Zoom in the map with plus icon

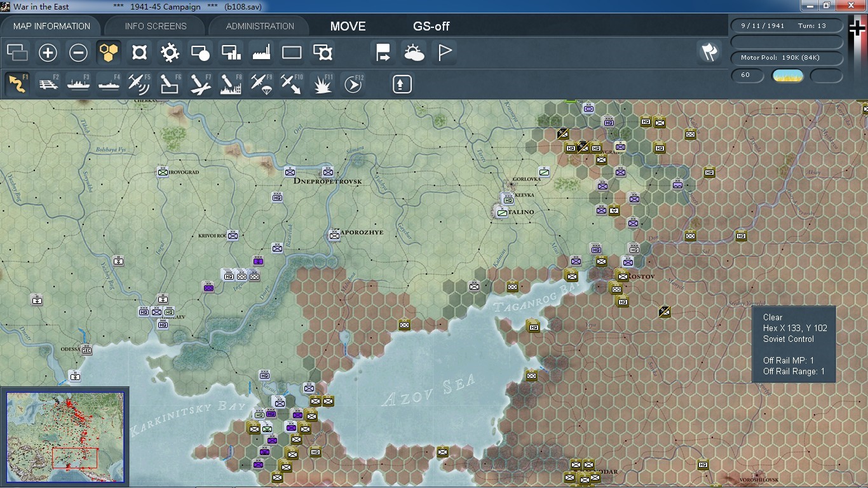(x=48, y=52)
